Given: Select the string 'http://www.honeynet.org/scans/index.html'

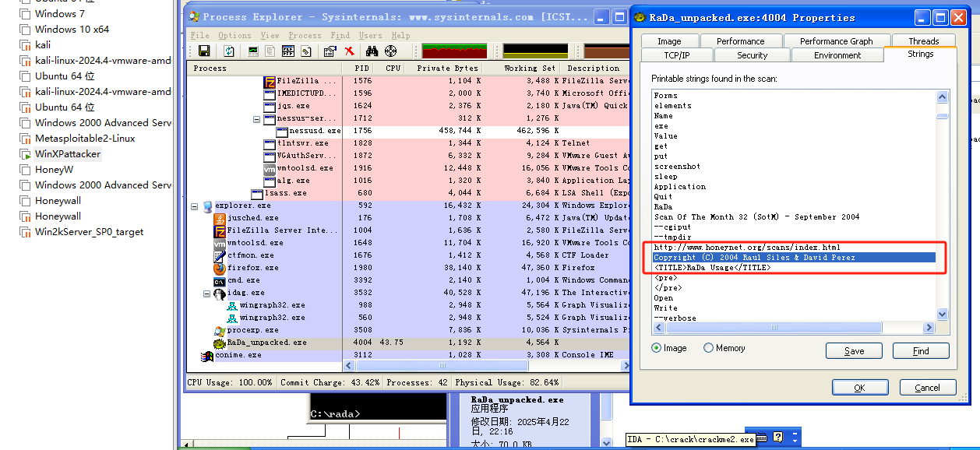Looking at the screenshot, I should (x=747, y=248).
